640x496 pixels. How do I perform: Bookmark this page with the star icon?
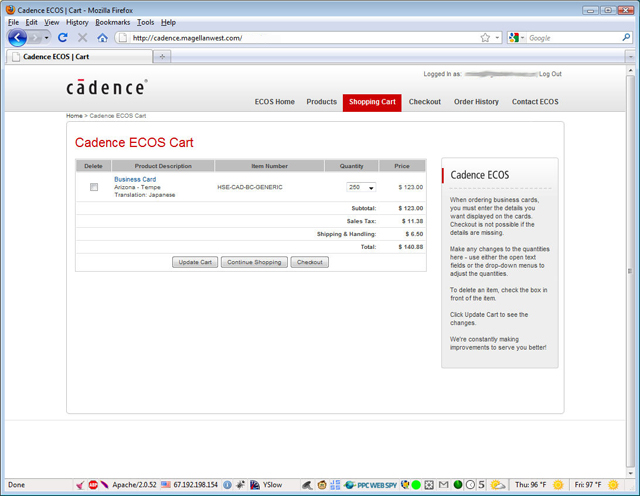[485, 38]
